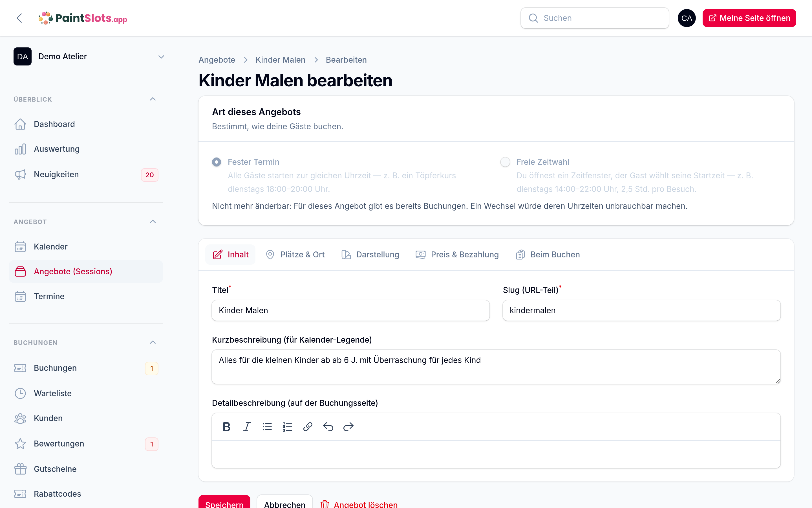
Task: Toggle italic formatting in editor
Action: [x=247, y=427]
